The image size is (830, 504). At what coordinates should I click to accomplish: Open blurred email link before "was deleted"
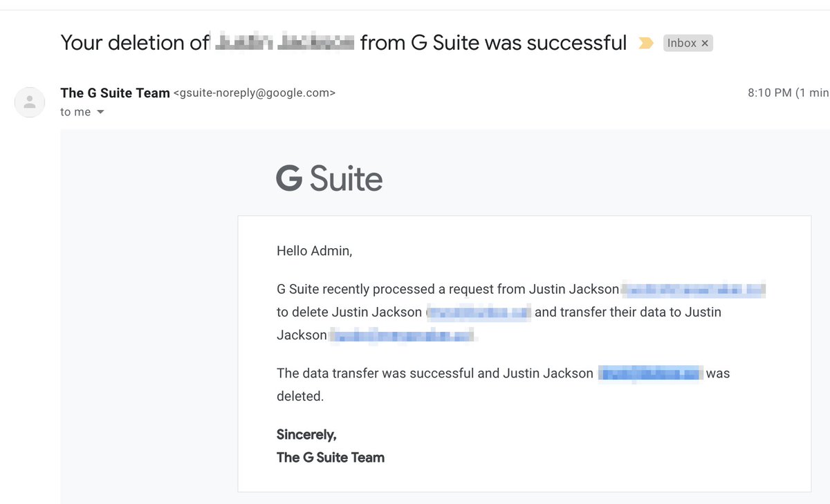click(650, 374)
